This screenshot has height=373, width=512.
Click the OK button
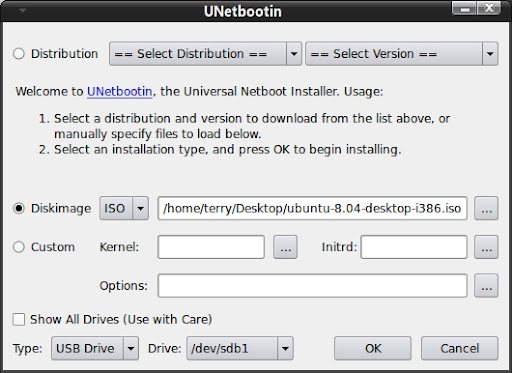click(x=373, y=348)
